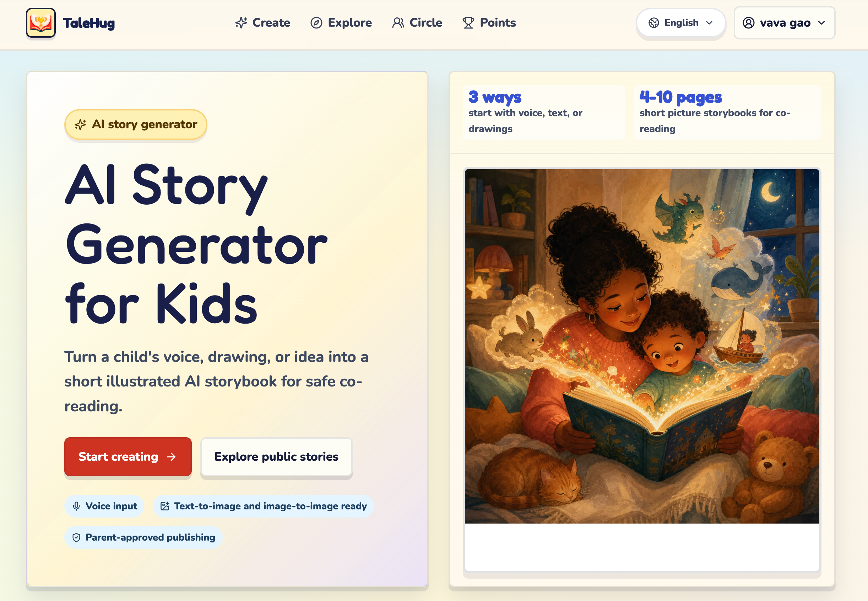Click the trophy icon beside Points

[468, 23]
